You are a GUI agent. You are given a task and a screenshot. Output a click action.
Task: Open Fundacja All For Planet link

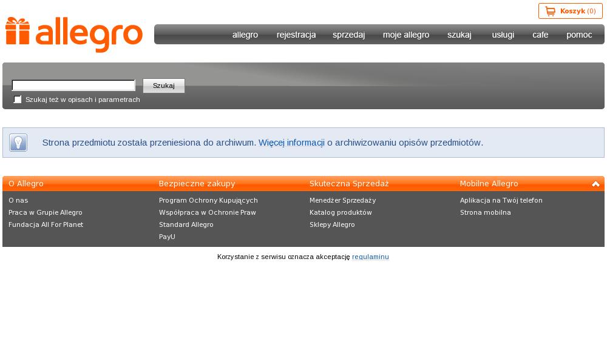coord(46,224)
